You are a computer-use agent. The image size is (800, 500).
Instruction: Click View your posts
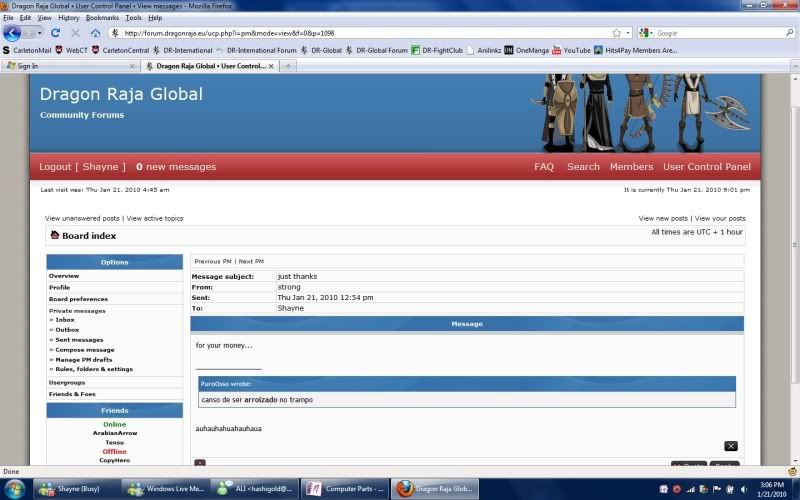click(x=720, y=218)
